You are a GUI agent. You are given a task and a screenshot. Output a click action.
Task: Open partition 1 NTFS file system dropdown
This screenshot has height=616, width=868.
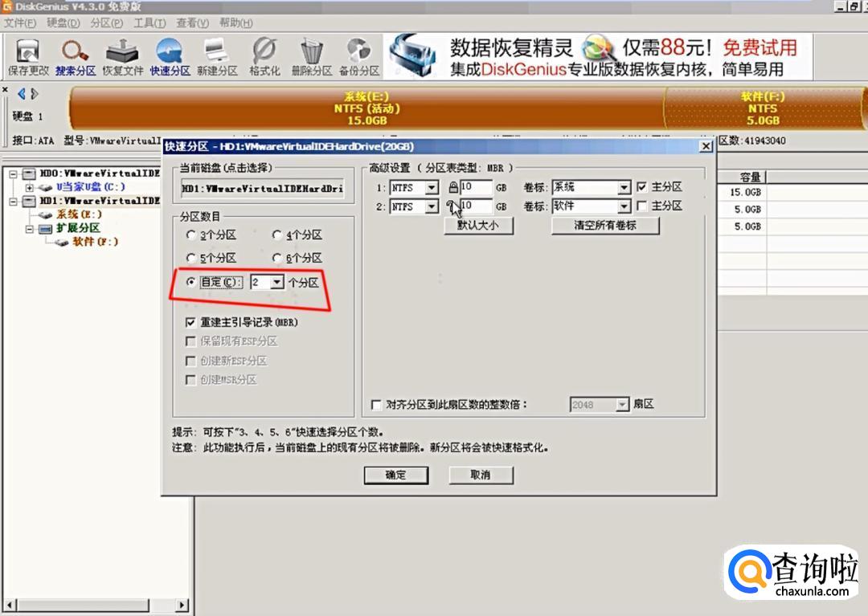click(432, 188)
